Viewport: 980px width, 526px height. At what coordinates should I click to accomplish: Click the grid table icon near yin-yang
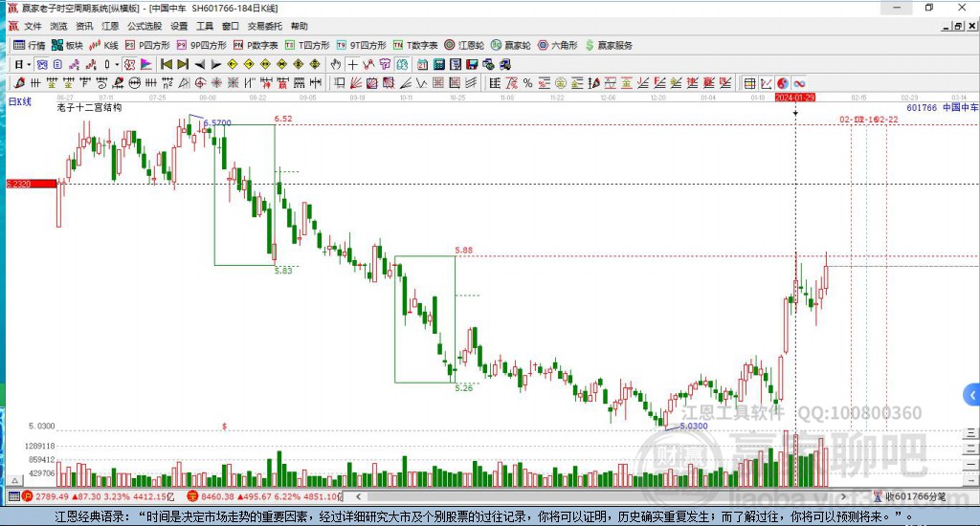pyautogui.click(x=749, y=83)
